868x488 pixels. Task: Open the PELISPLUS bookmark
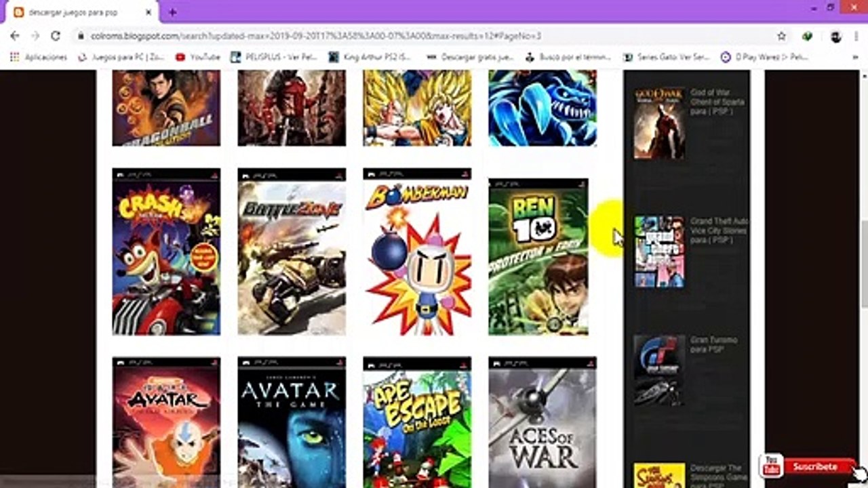click(274, 58)
